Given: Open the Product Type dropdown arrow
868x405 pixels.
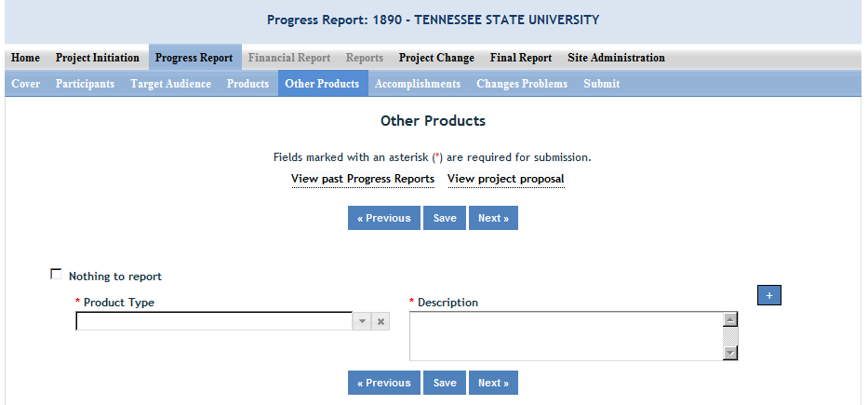Looking at the screenshot, I should pyautogui.click(x=362, y=321).
